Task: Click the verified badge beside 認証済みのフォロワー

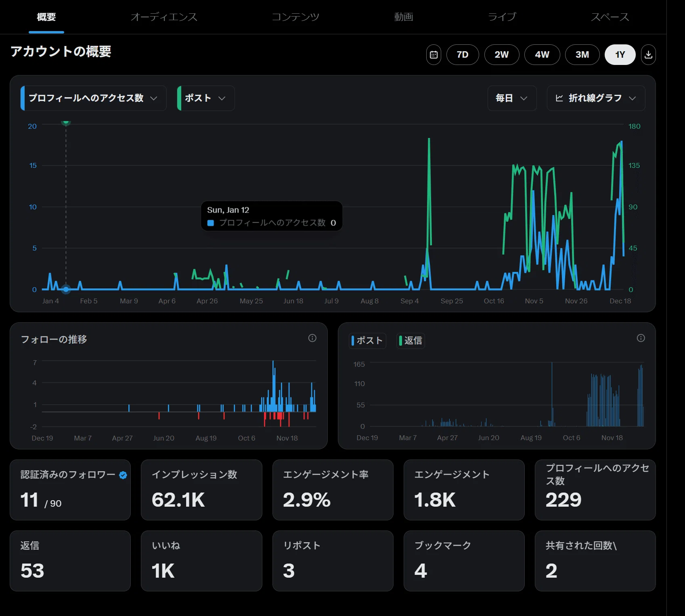Action: point(123,475)
